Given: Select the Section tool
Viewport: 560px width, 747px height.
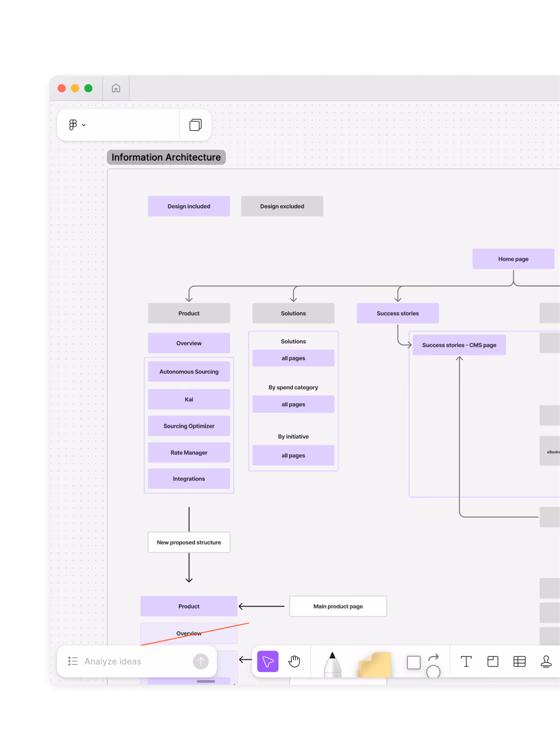Looking at the screenshot, I should click(493, 661).
